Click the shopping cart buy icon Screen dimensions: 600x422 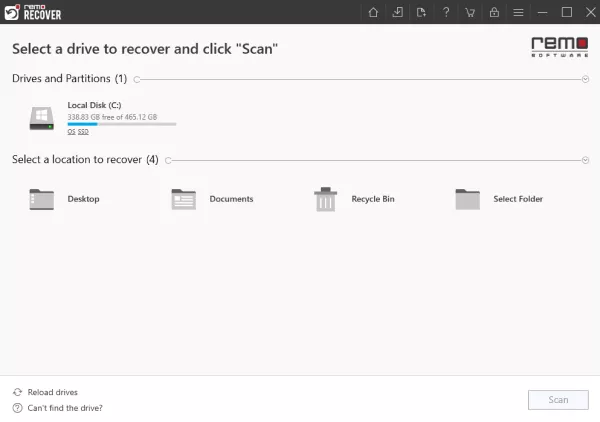[x=470, y=12]
